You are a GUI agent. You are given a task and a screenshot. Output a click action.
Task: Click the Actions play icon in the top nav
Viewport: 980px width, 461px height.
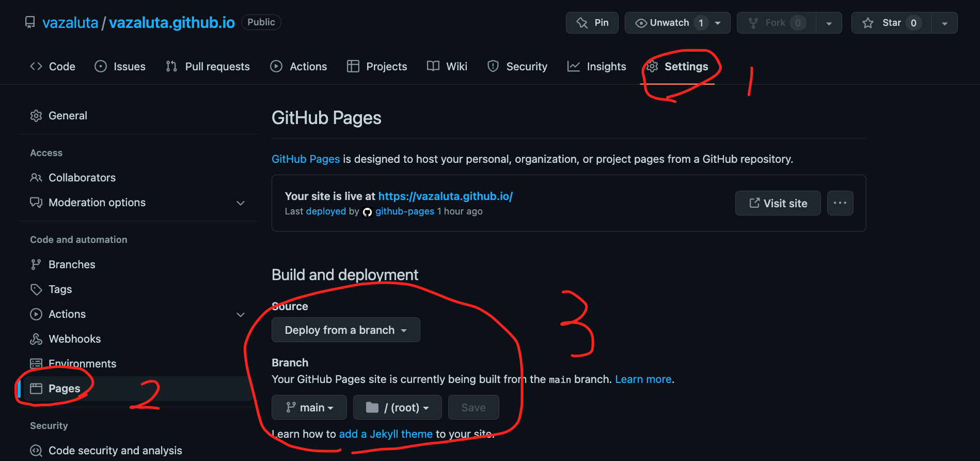[x=276, y=66]
